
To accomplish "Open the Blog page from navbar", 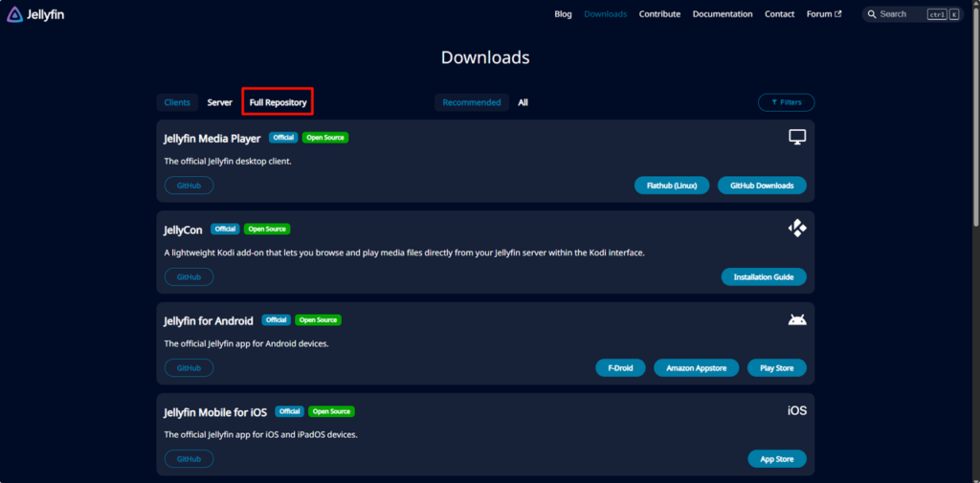I will click(563, 14).
